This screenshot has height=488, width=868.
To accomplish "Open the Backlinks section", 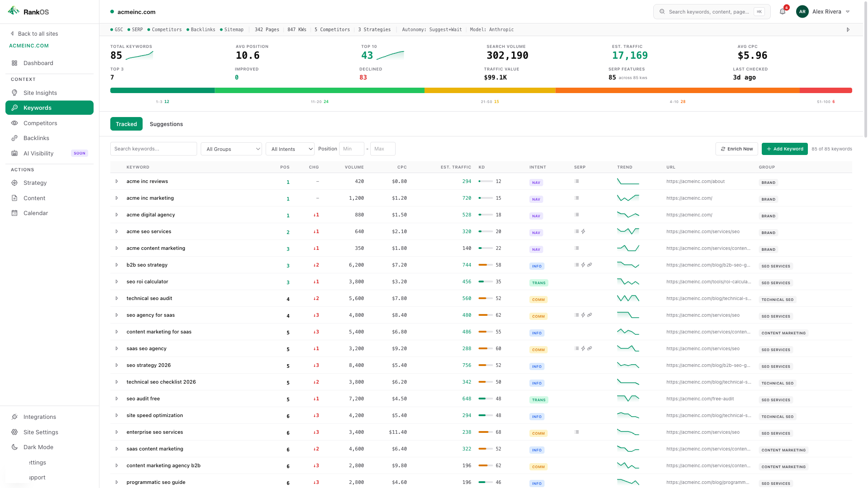I will pyautogui.click(x=36, y=138).
